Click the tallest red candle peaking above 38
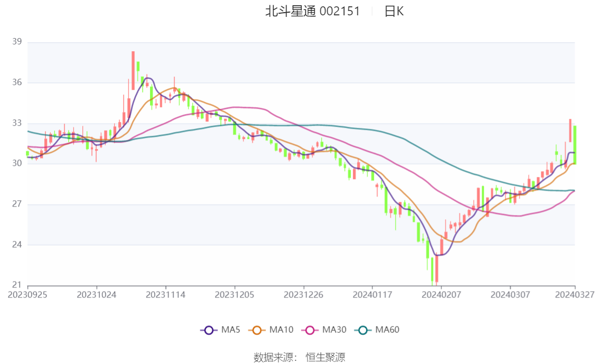The height and width of the screenshot is (364, 599). (133, 70)
